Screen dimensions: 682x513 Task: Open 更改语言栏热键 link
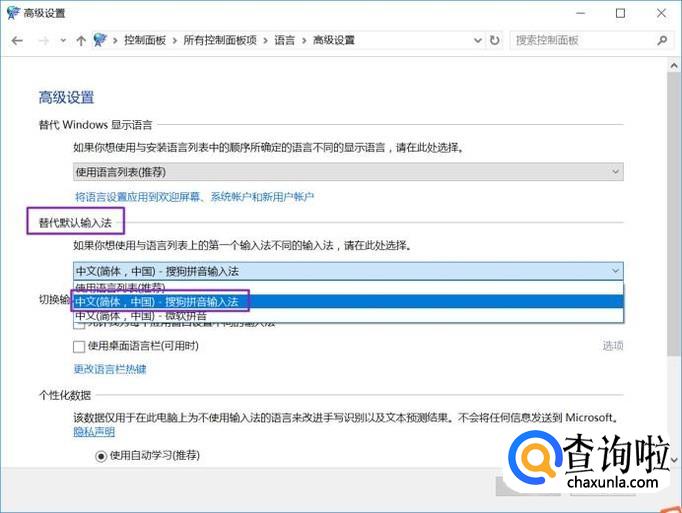pos(110,369)
